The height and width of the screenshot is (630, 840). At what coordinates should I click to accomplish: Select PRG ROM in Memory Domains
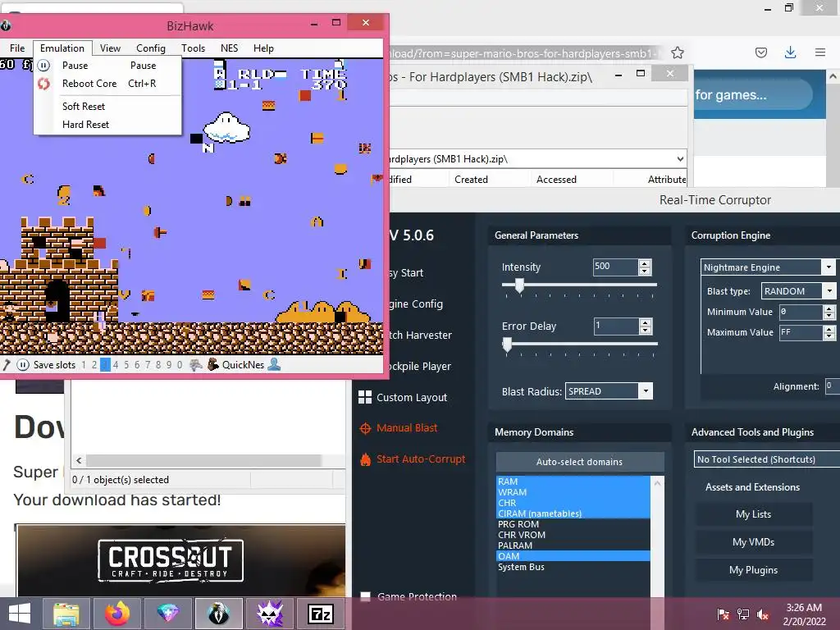click(573, 524)
